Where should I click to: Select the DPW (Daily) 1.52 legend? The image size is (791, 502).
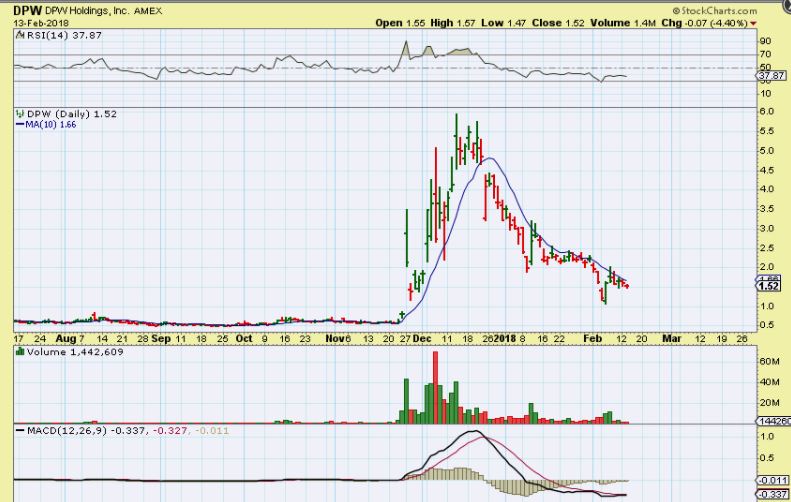tap(72, 114)
